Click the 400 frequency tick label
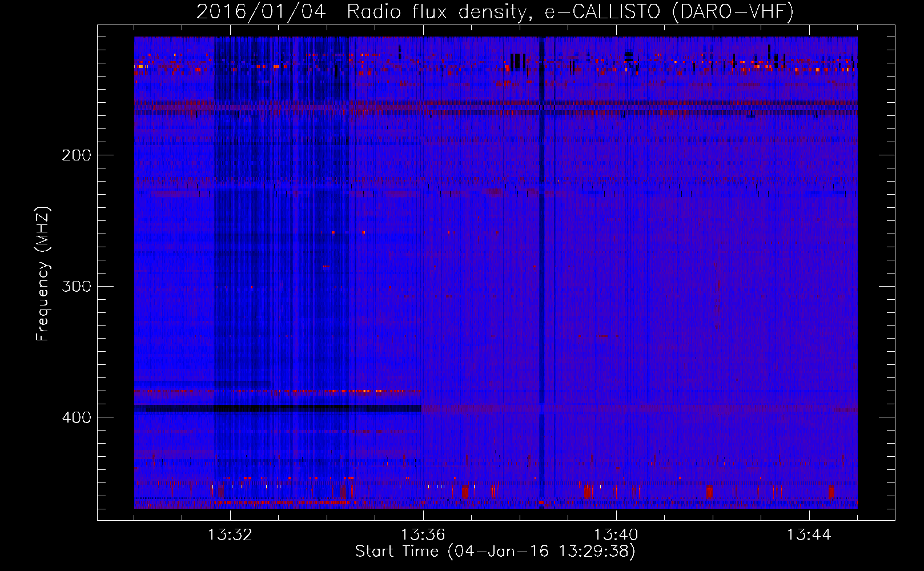This screenshot has height=571, width=924. 77,417
